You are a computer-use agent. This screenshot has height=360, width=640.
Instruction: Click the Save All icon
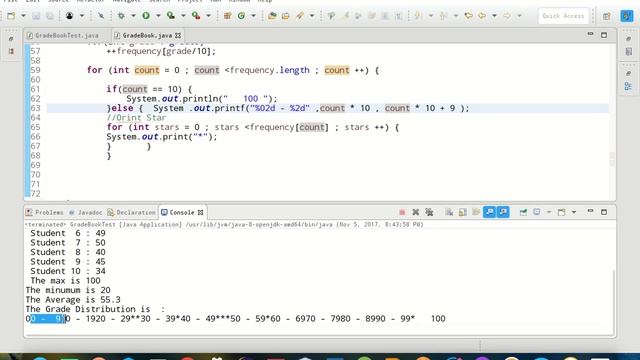(49, 16)
